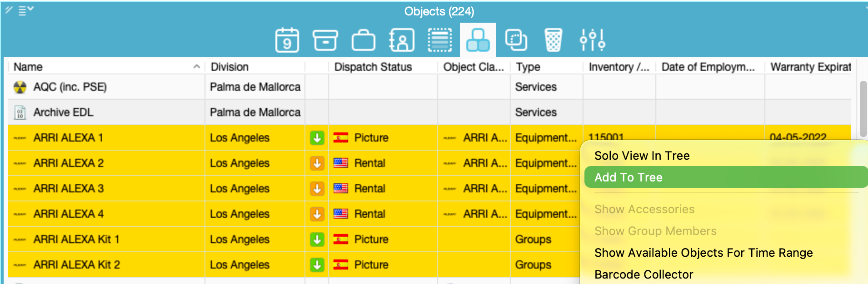Sort by the Name column header
The width and height of the screenshot is (868, 284).
28,67
